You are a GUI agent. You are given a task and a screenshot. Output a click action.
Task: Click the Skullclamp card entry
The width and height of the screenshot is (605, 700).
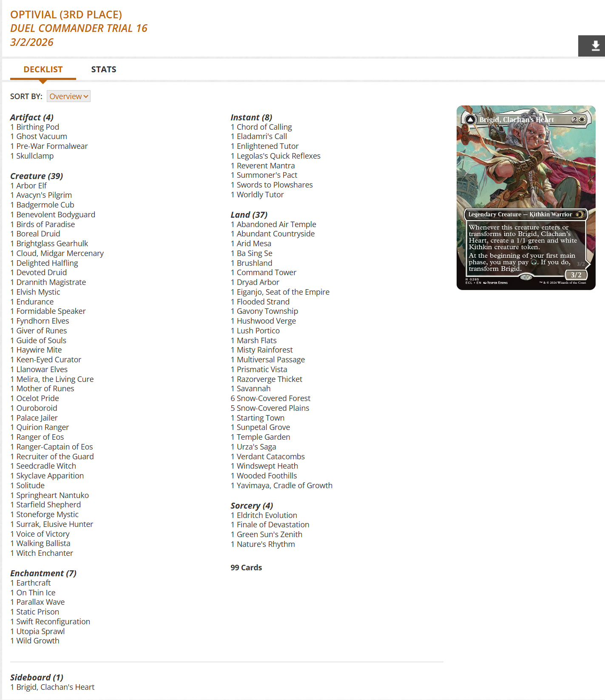(x=35, y=156)
